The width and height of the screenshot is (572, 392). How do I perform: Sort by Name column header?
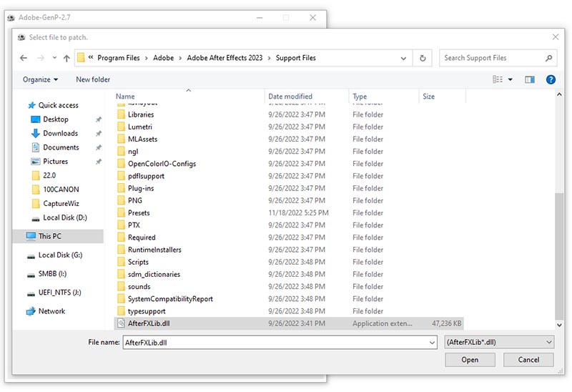(x=125, y=97)
